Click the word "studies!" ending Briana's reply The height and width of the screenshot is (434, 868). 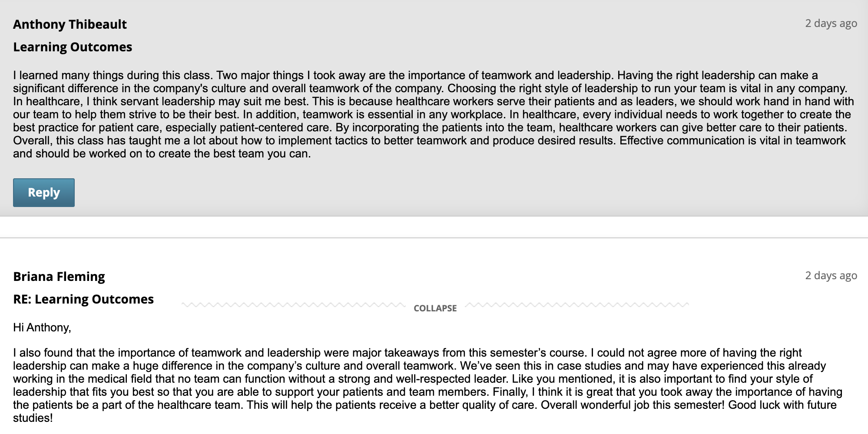[33, 418]
